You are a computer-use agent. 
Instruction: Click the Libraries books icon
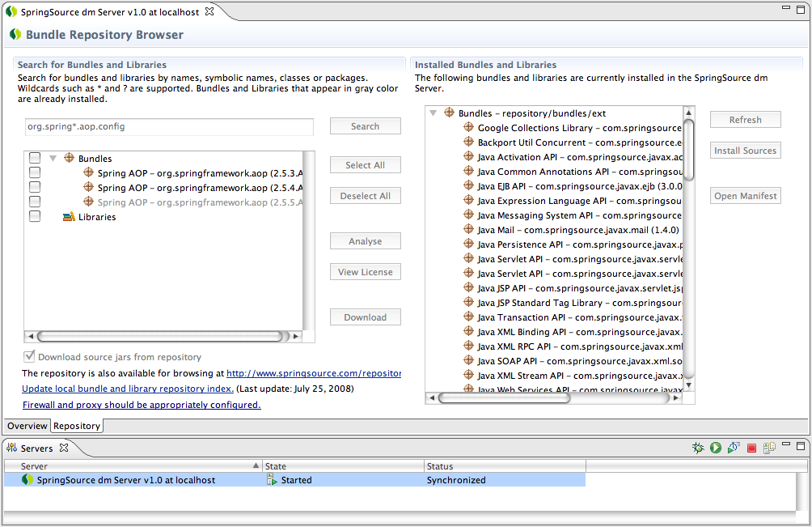click(69, 217)
